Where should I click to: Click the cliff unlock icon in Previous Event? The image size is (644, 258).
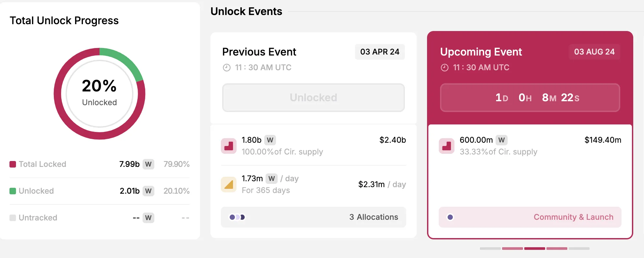pos(229,146)
